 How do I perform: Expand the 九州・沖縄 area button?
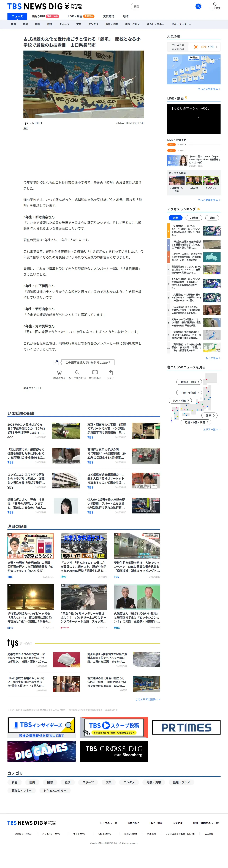click(x=180, y=401)
